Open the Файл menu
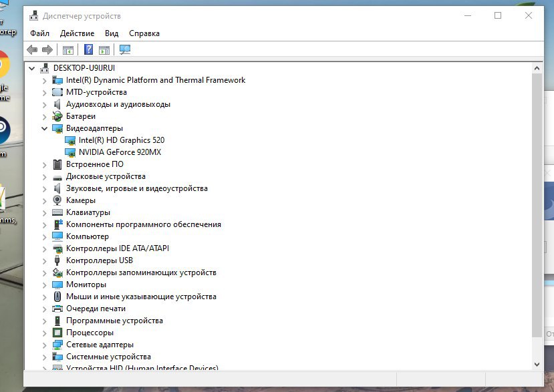Screen dimensions: 554x392 tap(39, 33)
